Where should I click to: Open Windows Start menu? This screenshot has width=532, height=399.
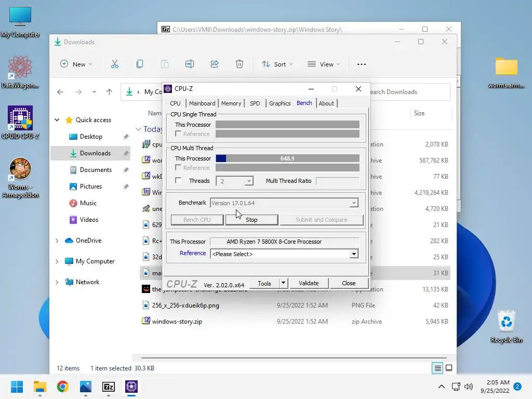(17, 387)
